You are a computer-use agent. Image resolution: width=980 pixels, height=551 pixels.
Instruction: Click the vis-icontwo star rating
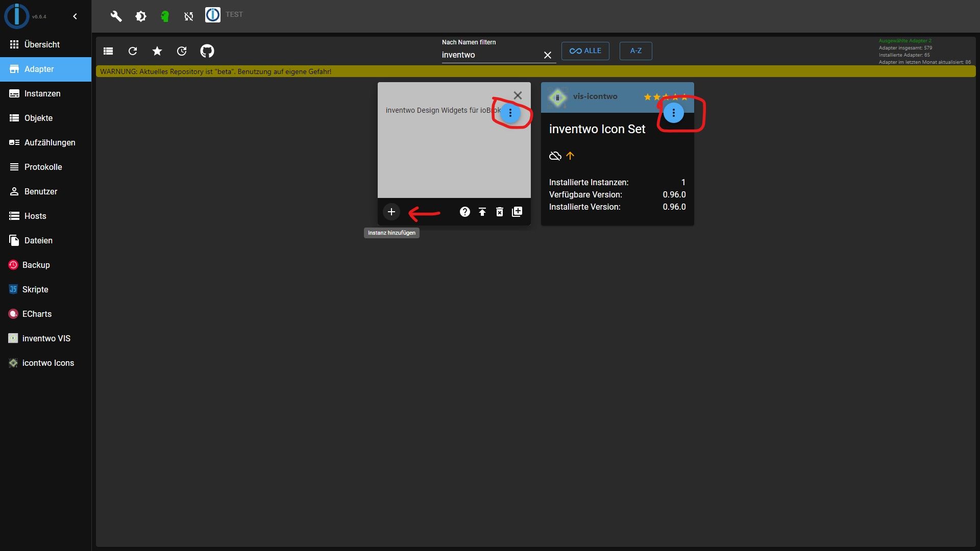coord(666,97)
